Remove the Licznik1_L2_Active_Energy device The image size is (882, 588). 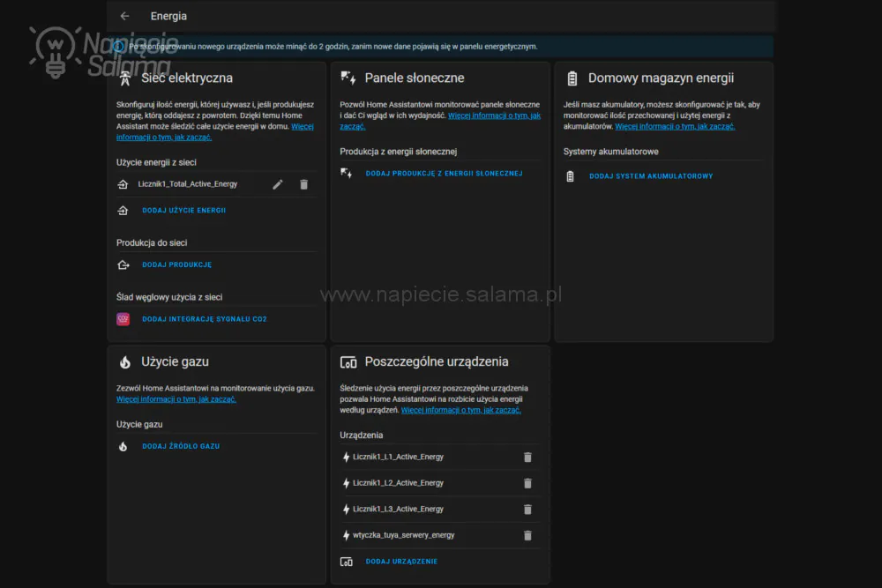tap(527, 483)
